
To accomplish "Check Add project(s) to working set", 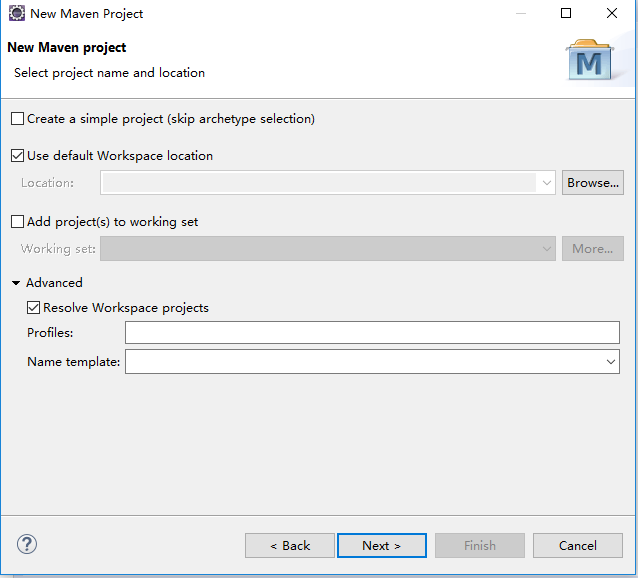I will [17, 222].
